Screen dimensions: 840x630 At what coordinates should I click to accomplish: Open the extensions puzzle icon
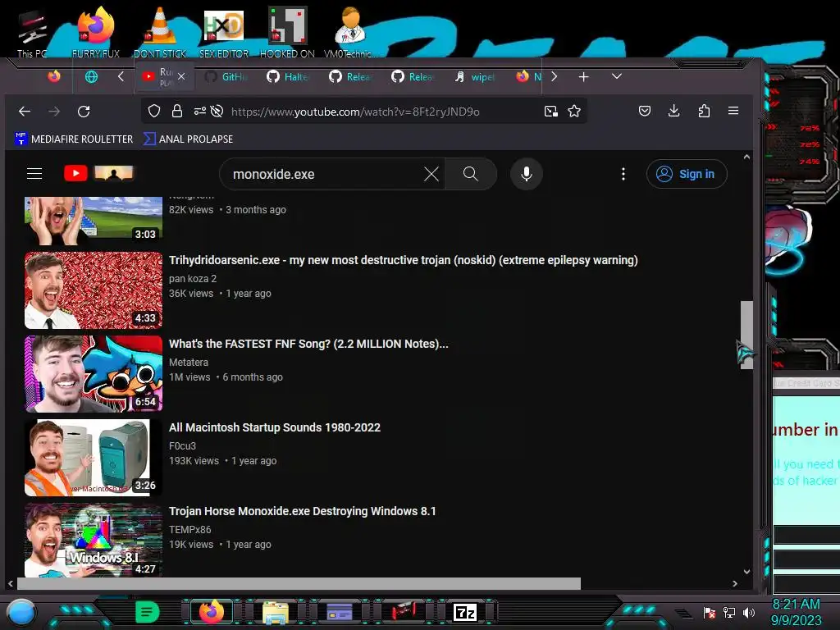click(704, 111)
